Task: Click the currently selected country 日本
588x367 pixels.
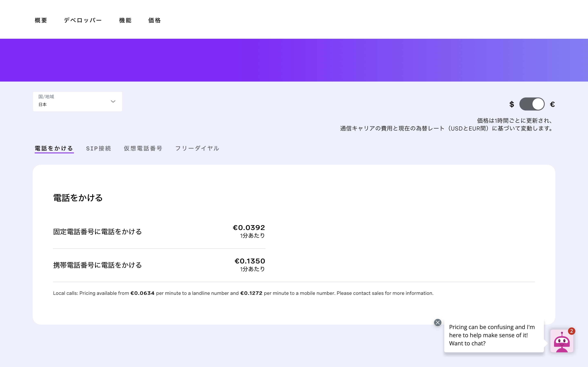Action: (42, 105)
